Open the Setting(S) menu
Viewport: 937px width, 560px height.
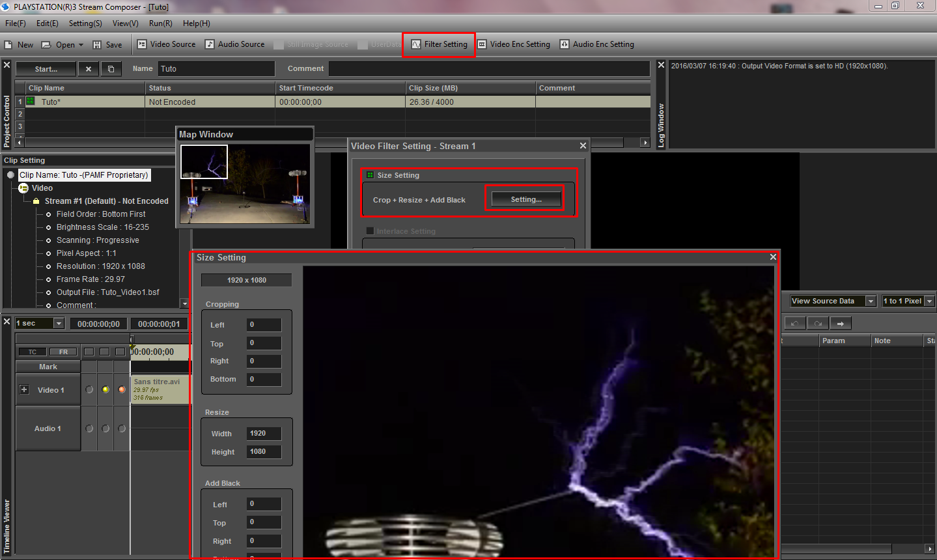[x=85, y=23]
